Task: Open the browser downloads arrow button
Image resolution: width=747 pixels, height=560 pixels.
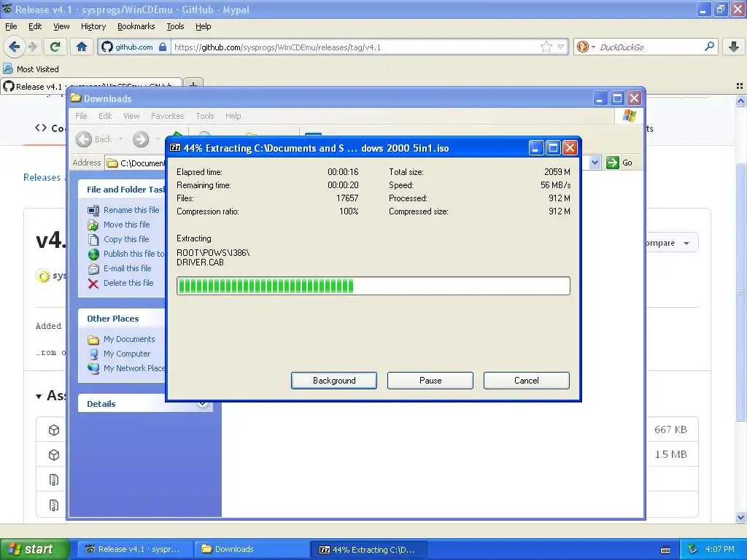Action: tap(734, 47)
